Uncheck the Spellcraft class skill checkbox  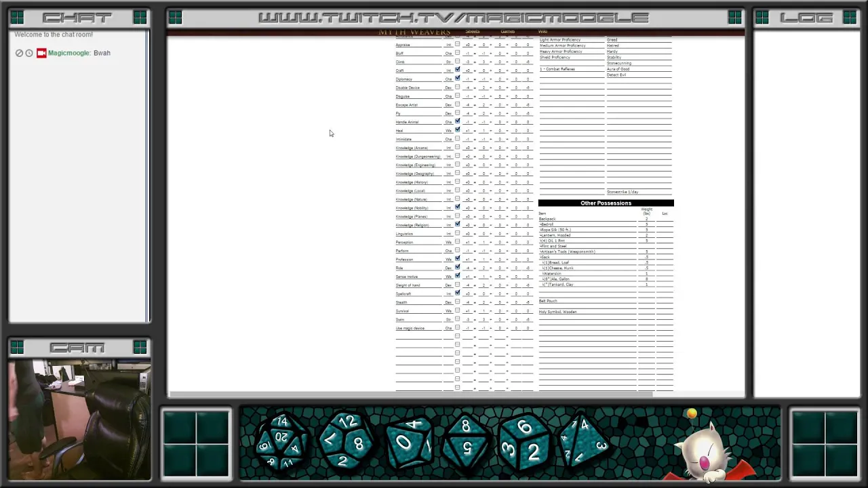457,293
